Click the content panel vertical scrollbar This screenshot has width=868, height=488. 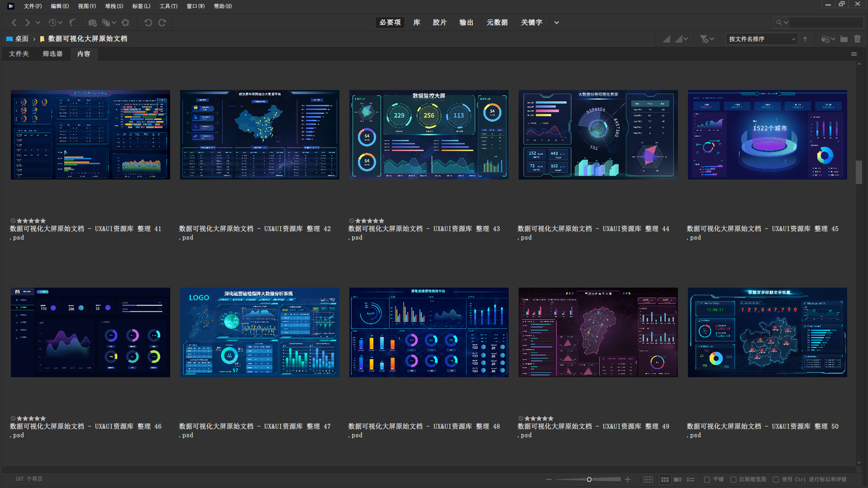click(859, 172)
